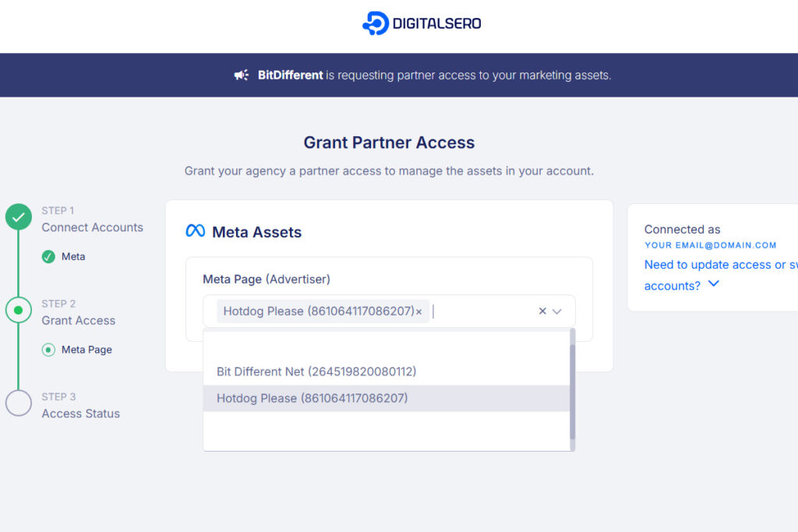Click the small green check beside Meta
The width and height of the screenshot is (798, 532).
[48, 256]
